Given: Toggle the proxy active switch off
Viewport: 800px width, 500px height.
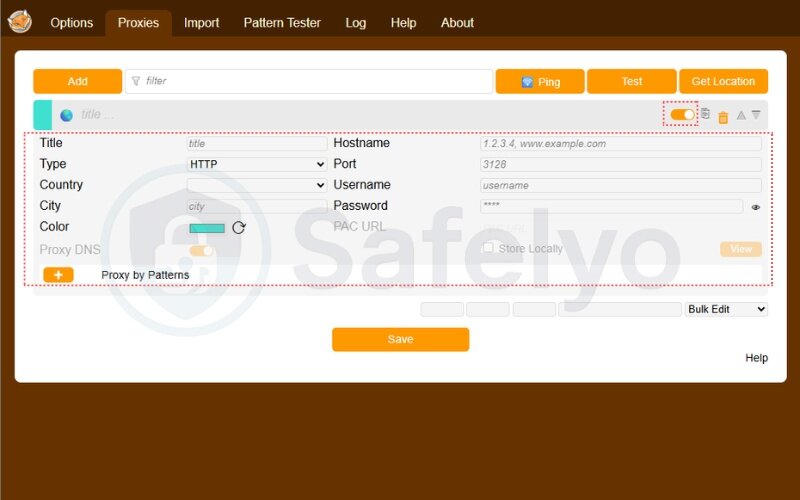Looking at the screenshot, I should click(682, 114).
